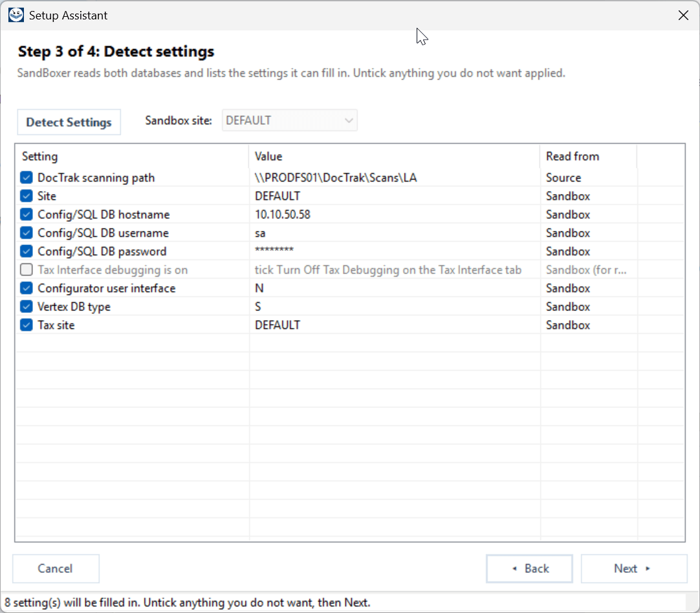This screenshot has height=613, width=700.
Task: Untick Config/SQL DB hostname checkbox
Action: [x=27, y=215]
